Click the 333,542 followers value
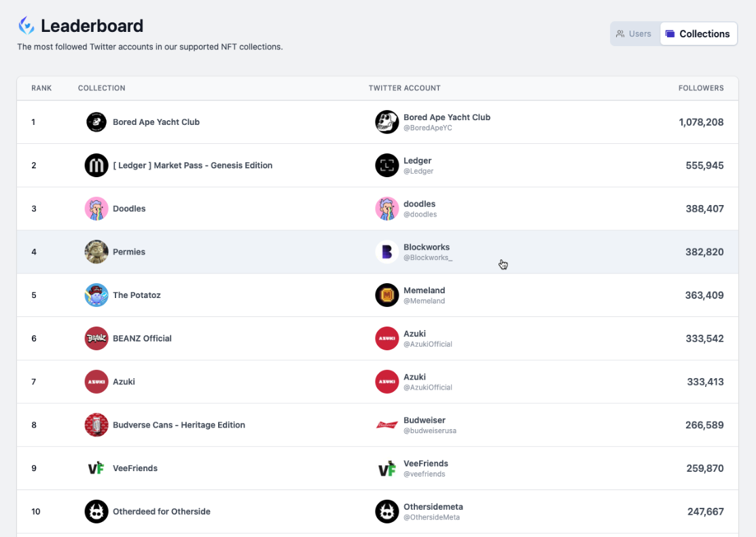The width and height of the screenshot is (756, 537). click(x=704, y=338)
